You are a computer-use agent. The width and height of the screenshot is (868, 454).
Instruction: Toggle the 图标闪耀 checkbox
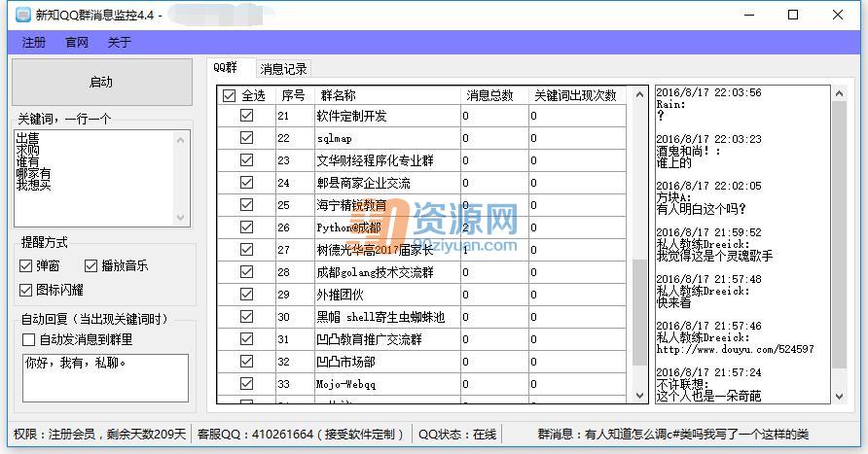point(25,291)
